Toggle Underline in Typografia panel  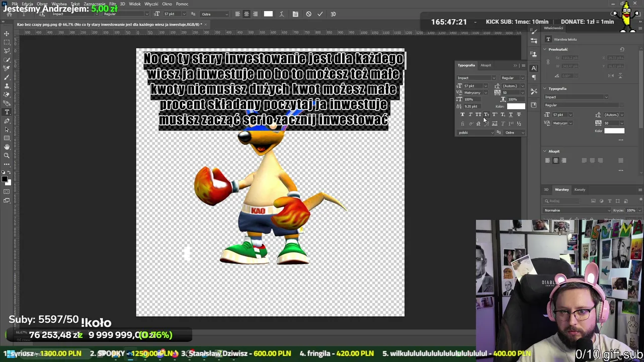pos(511,115)
